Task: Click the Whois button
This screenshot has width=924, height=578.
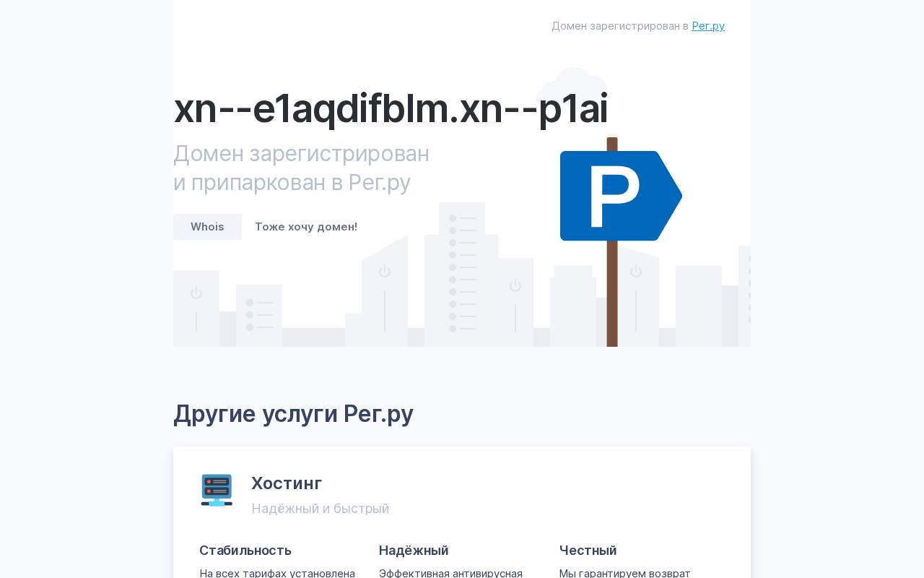Action: tap(207, 227)
